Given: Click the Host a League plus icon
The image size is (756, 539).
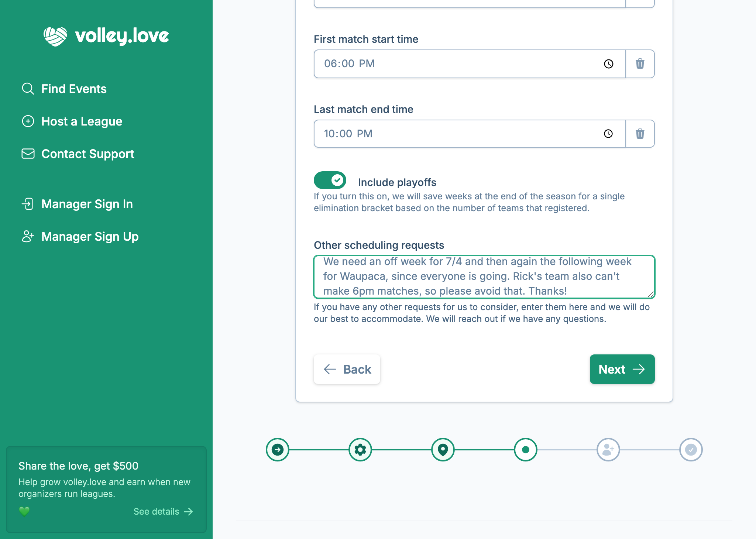Looking at the screenshot, I should coord(28,121).
